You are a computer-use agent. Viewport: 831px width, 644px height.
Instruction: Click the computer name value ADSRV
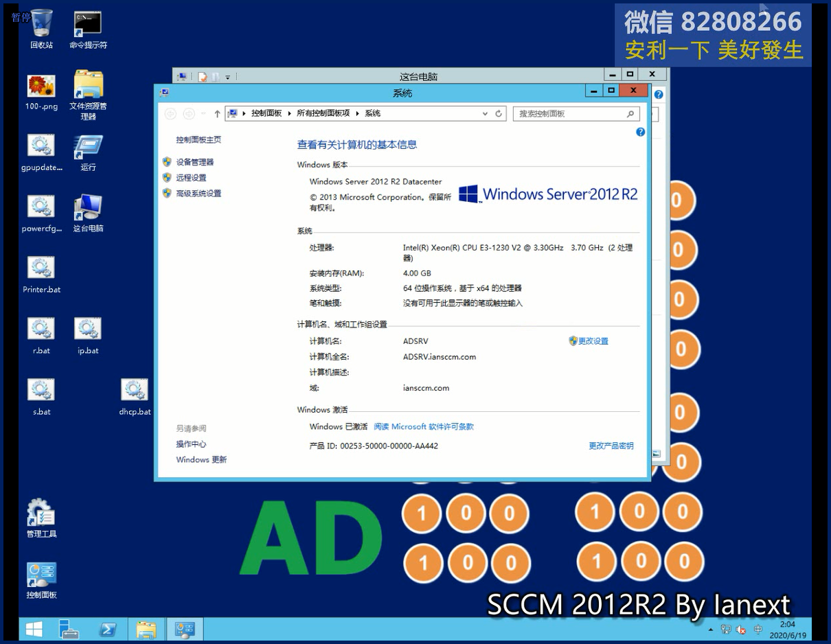415,341
